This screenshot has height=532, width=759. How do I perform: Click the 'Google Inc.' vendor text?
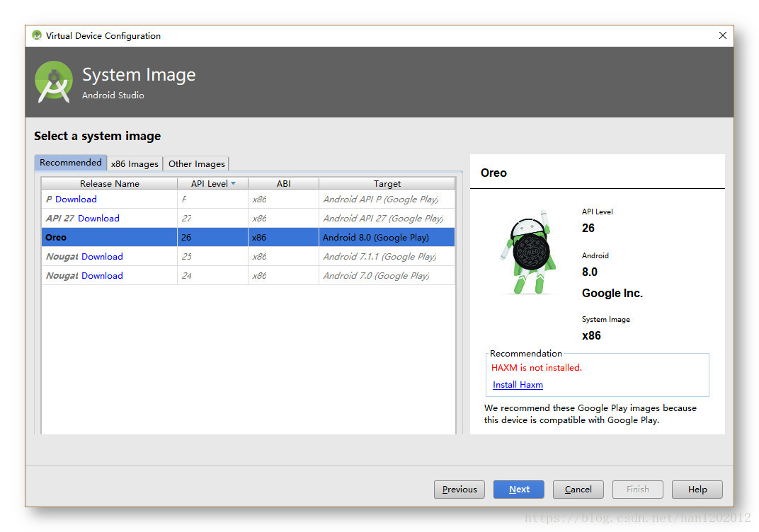(612, 293)
